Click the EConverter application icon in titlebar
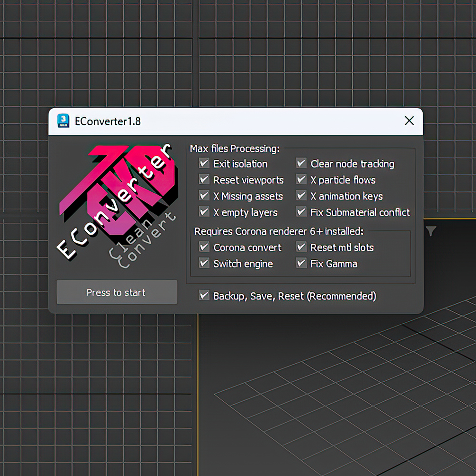 62,121
